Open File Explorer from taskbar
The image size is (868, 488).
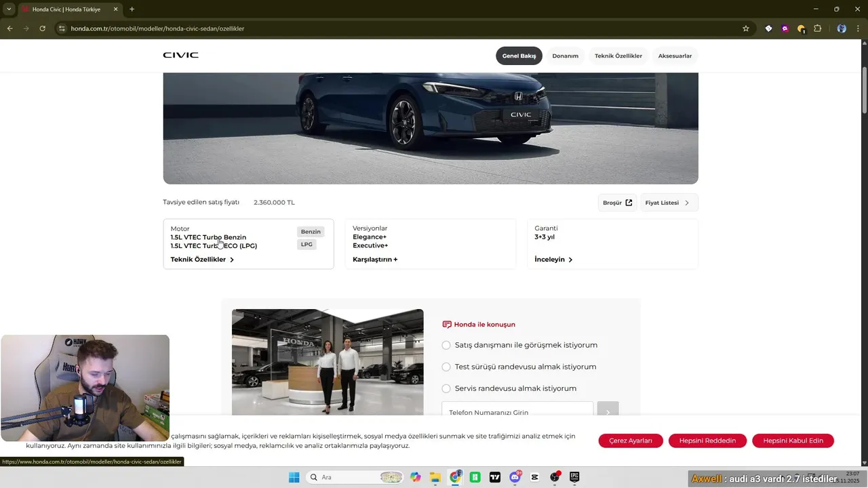point(435,477)
